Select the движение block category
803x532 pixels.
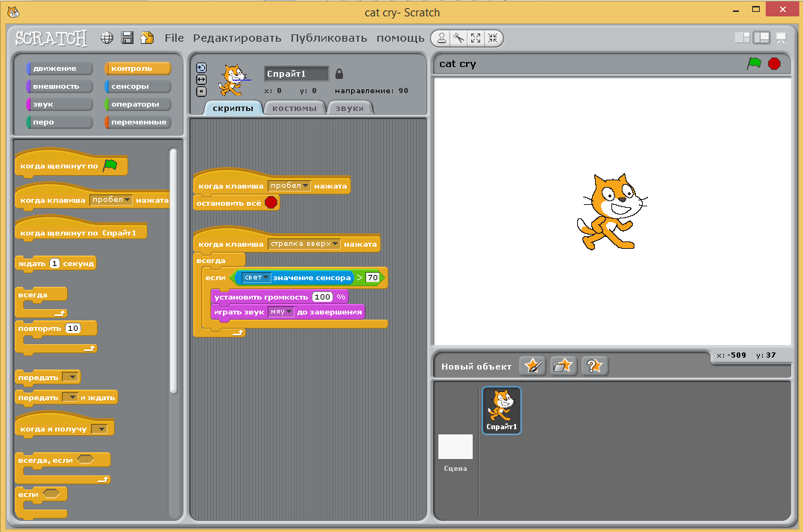(60, 68)
